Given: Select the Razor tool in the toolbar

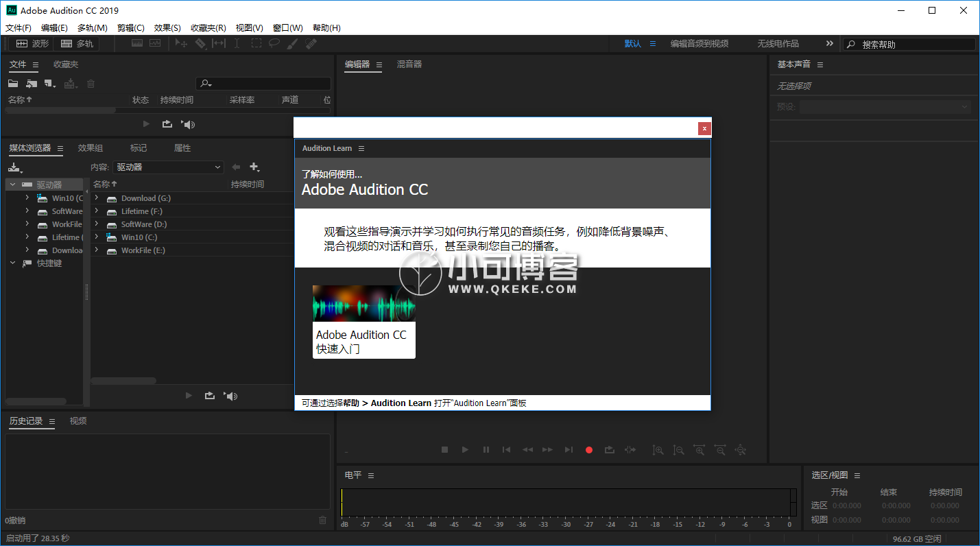Looking at the screenshot, I should [x=200, y=43].
